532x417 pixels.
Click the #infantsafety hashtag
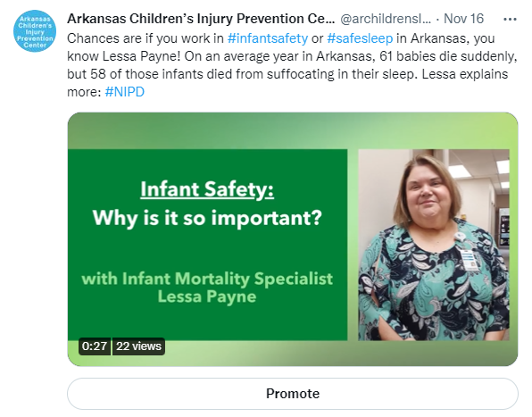point(268,38)
